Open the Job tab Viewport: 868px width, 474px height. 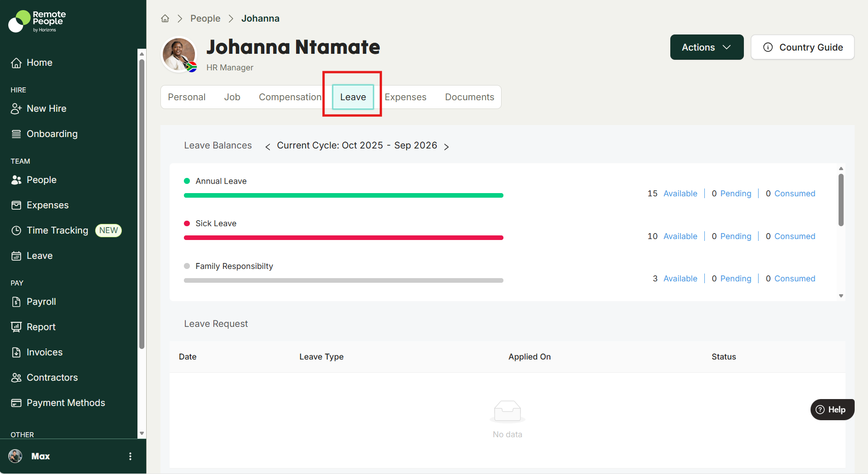coord(232,97)
